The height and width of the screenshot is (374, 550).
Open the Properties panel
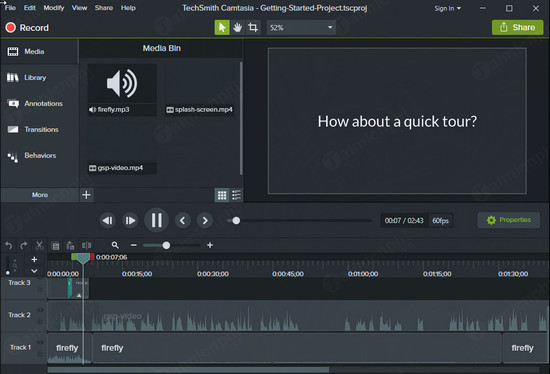point(509,220)
